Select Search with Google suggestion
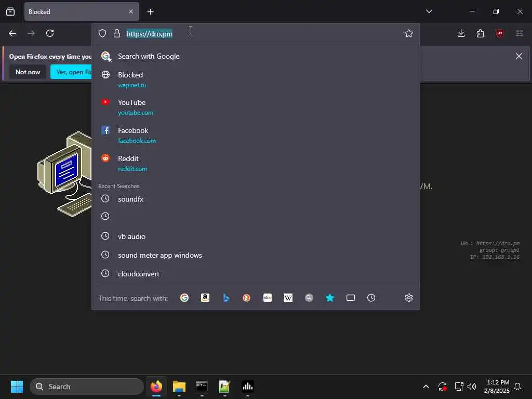 coord(256,56)
